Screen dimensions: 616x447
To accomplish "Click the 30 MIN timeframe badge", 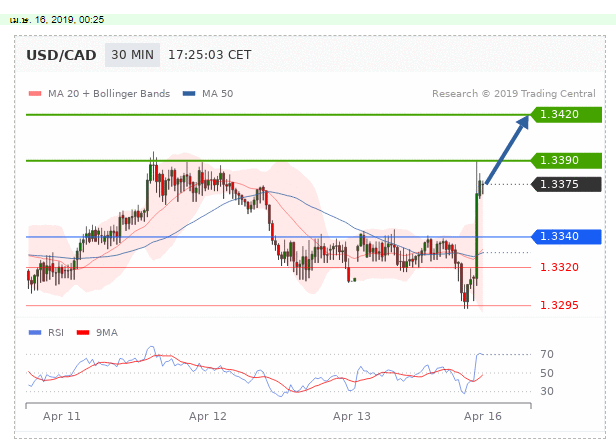I will click(132, 55).
